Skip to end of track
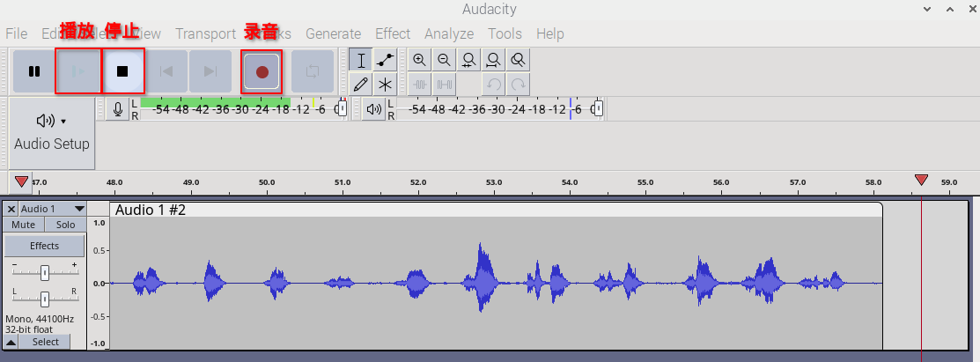 pyautogui.click(x=210, y=71)
